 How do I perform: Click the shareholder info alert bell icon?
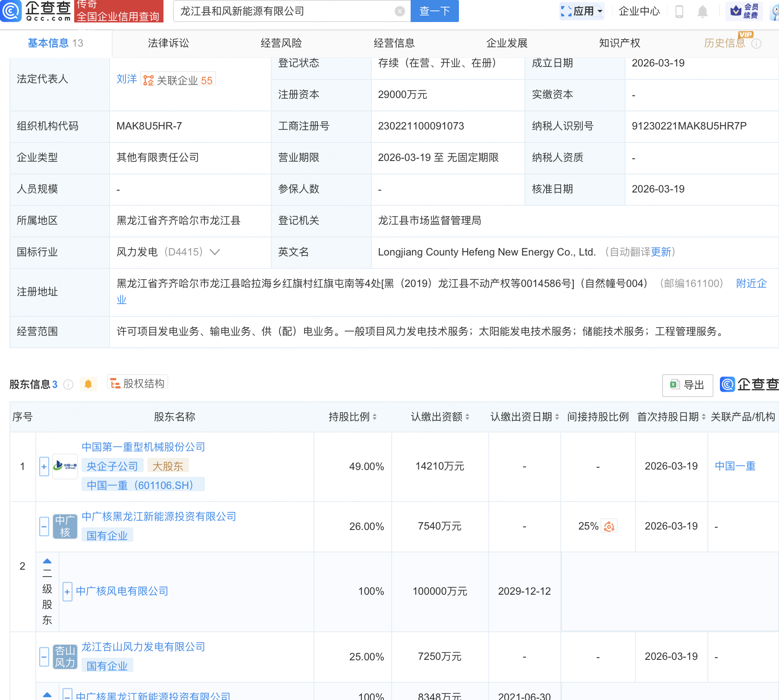pyautogui.click(x=88, y=384)
